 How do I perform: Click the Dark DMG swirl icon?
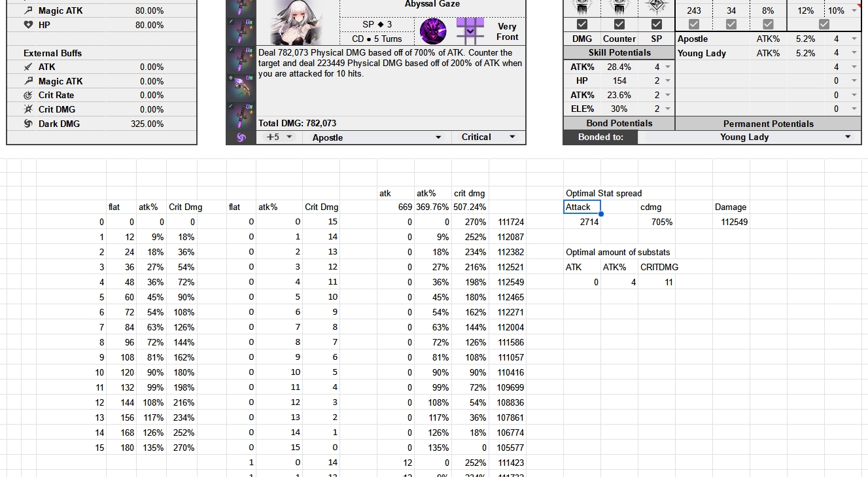28,124
